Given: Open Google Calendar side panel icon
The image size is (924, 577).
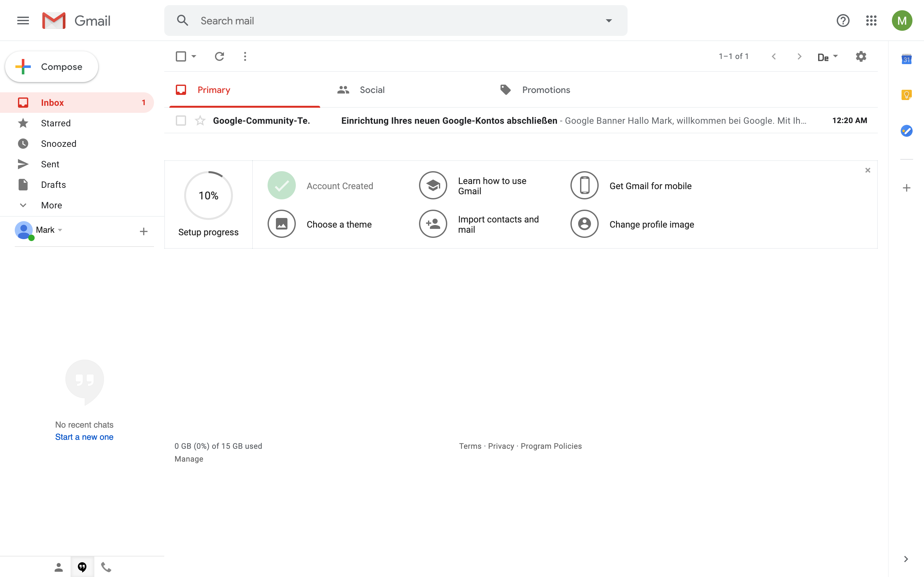Looking at the screenshot, I should pos(906,59).
